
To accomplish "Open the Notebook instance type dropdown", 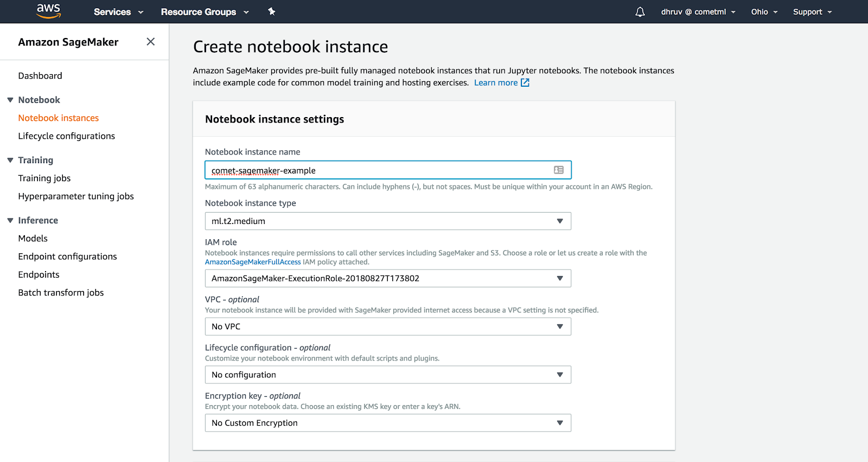I will point(388,221).
